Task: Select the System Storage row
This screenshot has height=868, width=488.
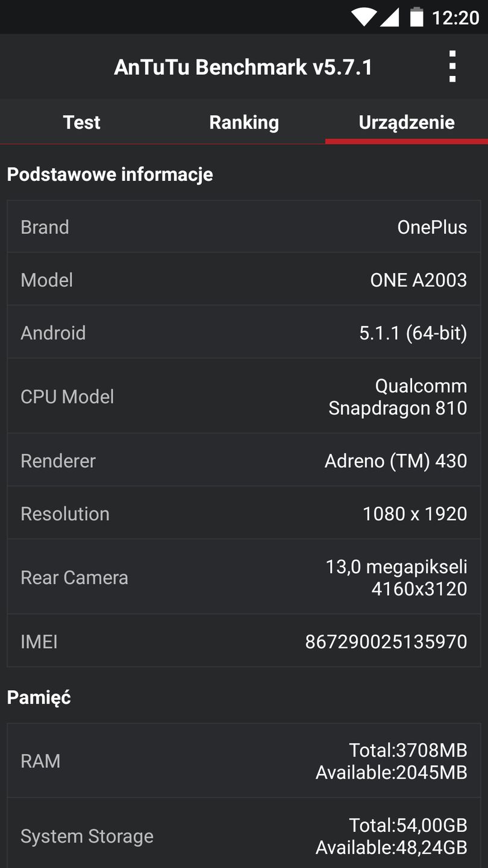Action: tap(244, 836)
